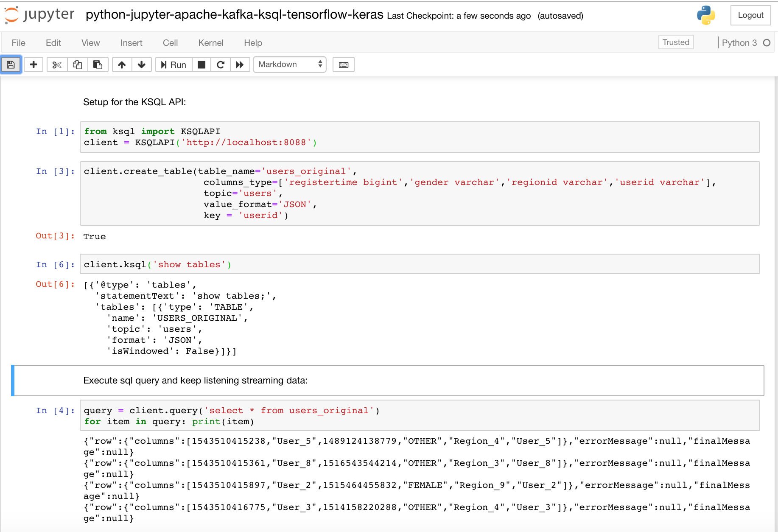Viewport: 778px width, 532px height.
Task: Move the selected cell up
Action: pyautogui.click(x=122, y=64)
